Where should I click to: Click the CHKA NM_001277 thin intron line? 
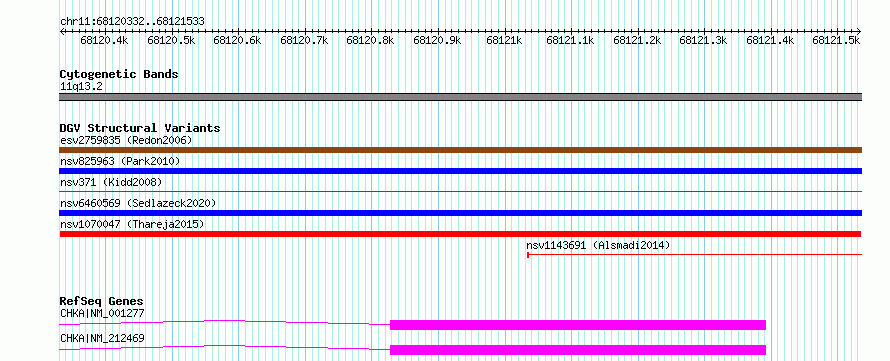point(225,322)
